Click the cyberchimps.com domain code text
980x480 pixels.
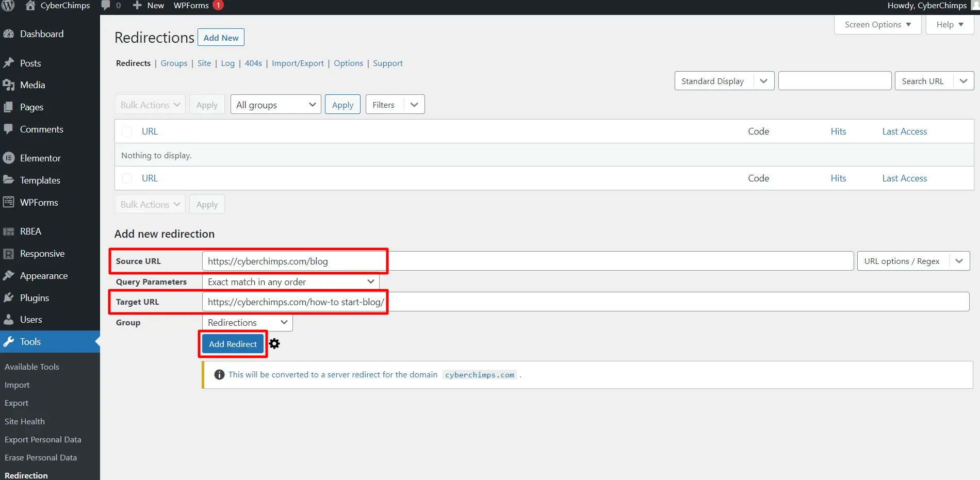[x=480, y=375]
